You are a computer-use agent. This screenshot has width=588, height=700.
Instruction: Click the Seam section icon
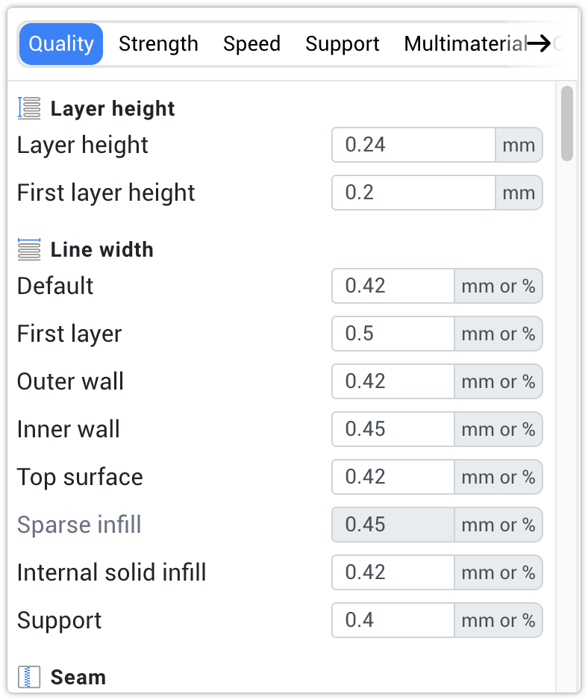click(x=28, y=677)
